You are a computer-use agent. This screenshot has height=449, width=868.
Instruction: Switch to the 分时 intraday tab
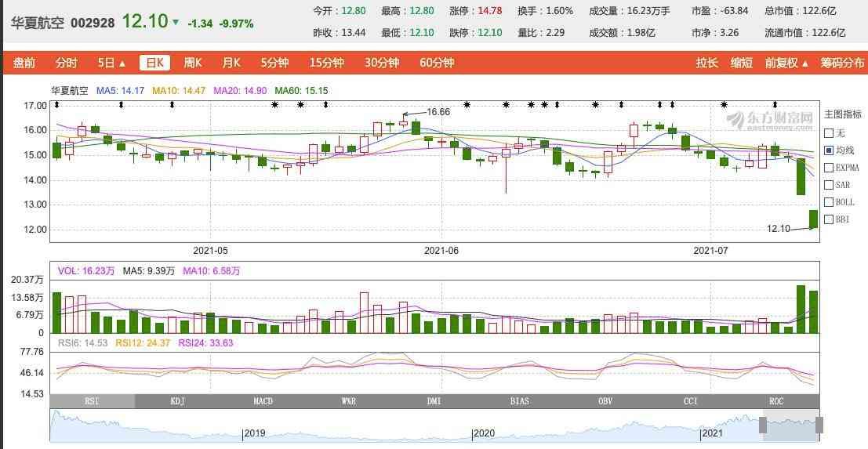click(x=67, y=63)
